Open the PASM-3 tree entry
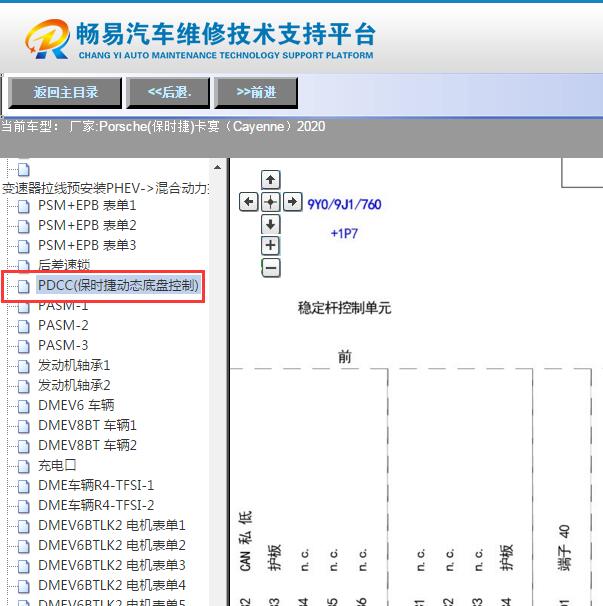The image size is (603, 606). pos(63,345)
